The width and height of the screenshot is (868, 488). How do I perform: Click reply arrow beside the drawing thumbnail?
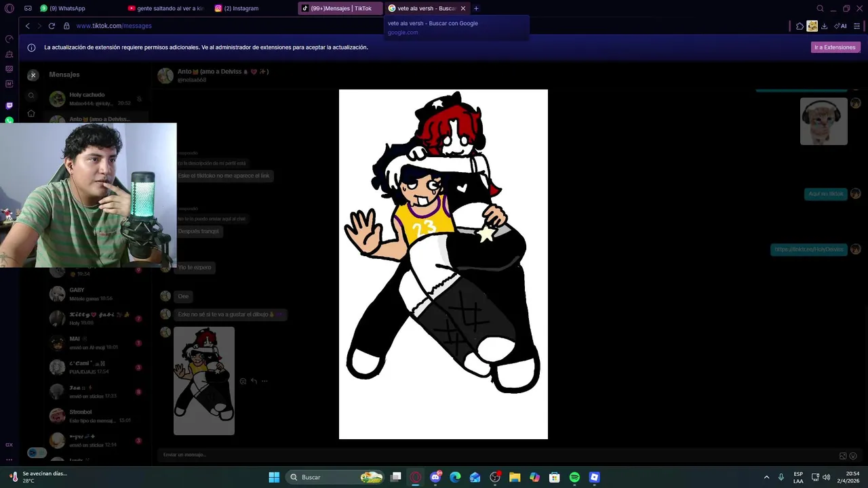pos(254,381)
